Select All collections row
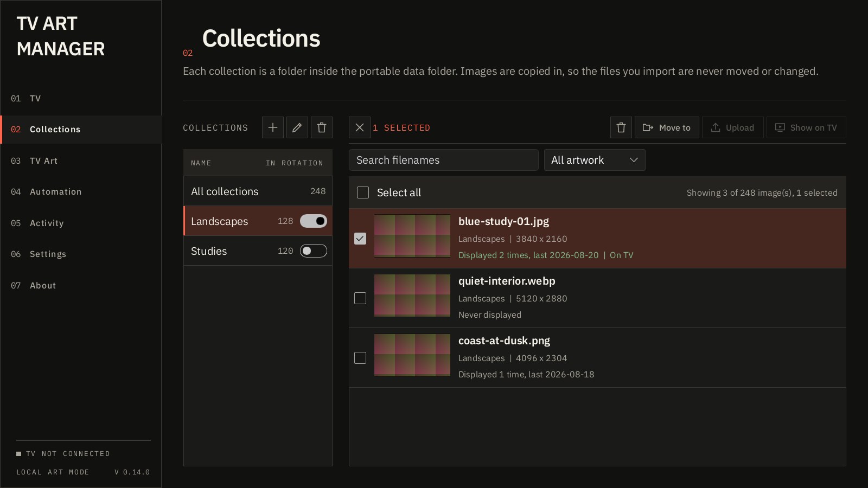The image size is (868, 488). click(x=258, y=191)
